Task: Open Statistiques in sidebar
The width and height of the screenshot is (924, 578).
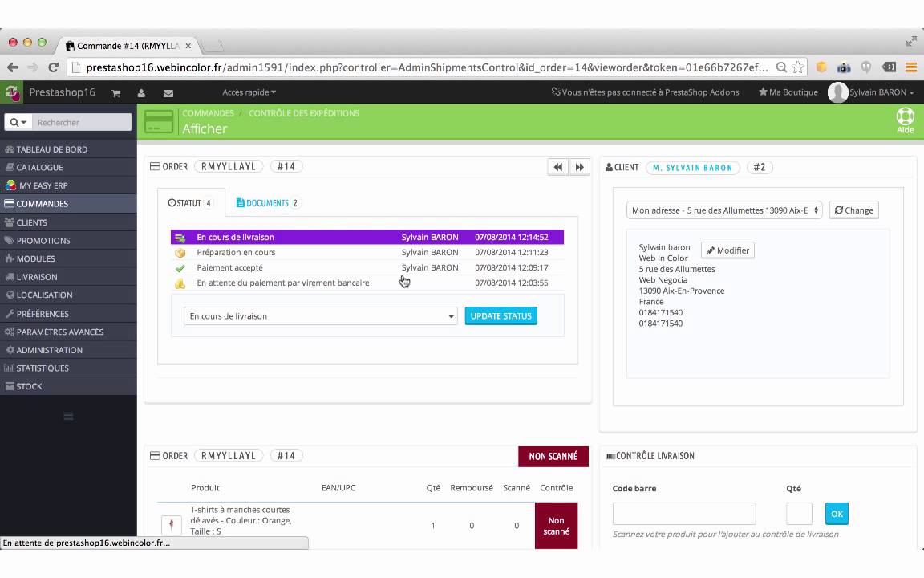Action: click(68, 368)
